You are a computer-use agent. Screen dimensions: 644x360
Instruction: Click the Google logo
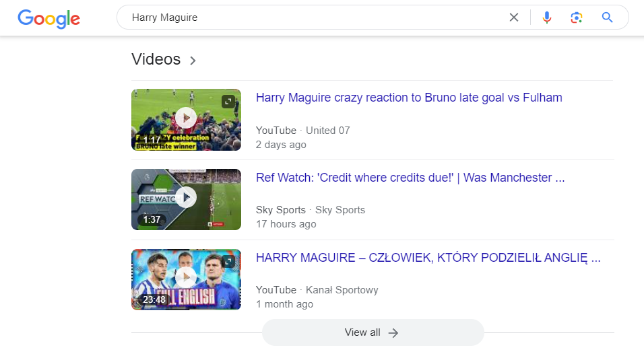coord(49,18)
